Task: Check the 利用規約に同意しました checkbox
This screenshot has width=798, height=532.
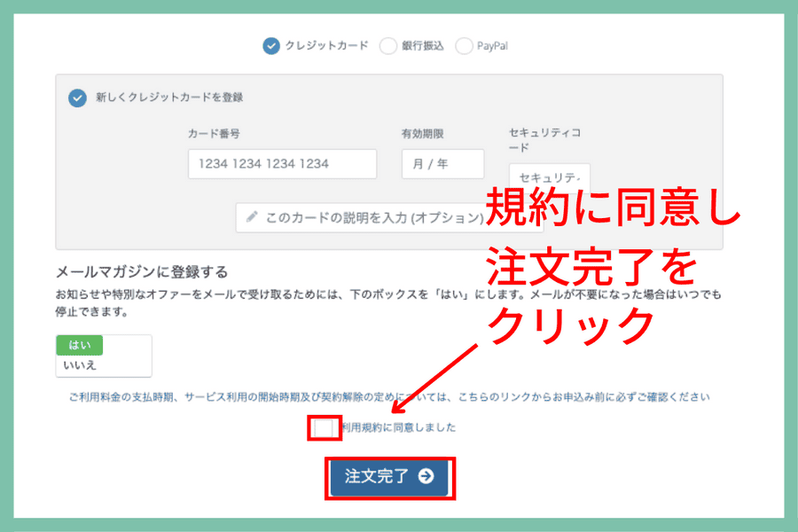Action: [324, 427]
